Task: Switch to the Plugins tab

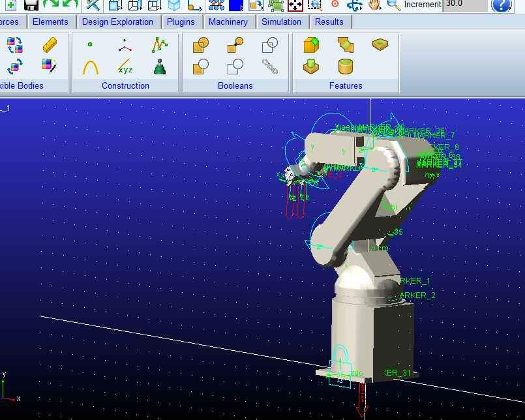Action: (x=181, y=22)
